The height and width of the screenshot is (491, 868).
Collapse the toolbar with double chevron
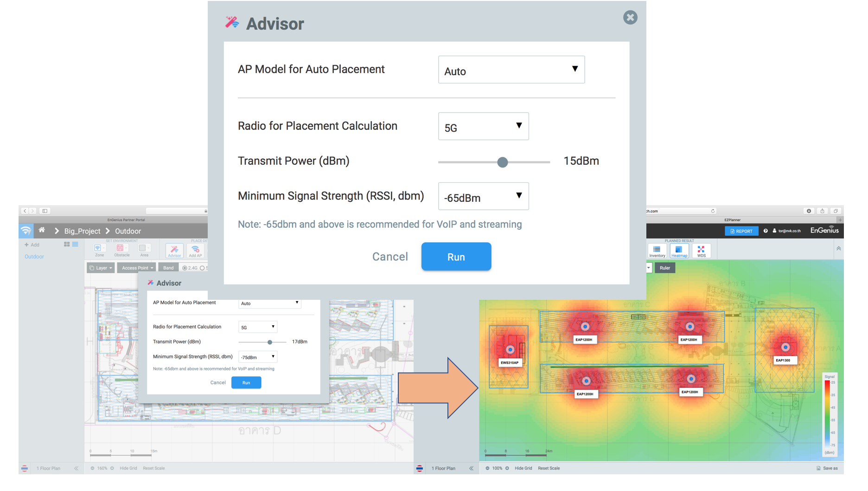pyautogui.click(x=838, y=248)
